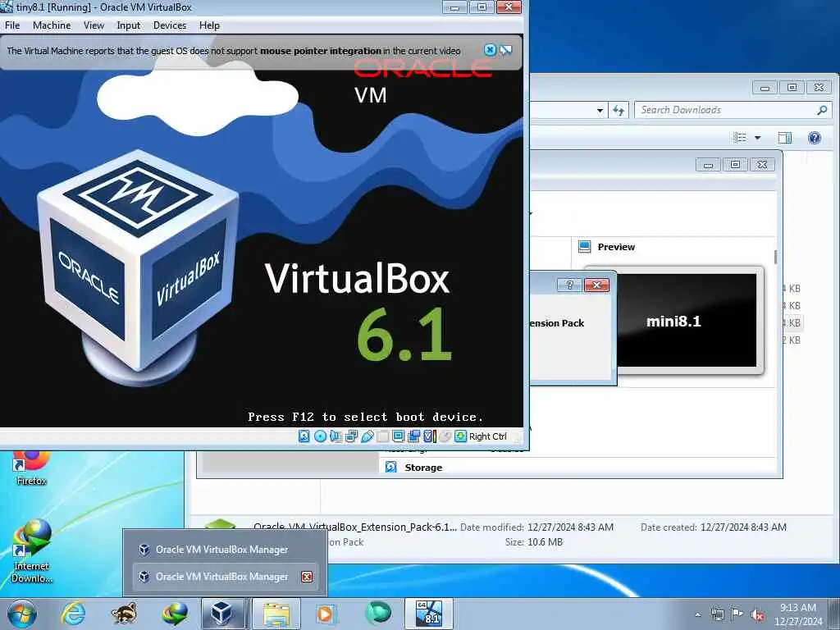Click the 'Date created: 12/27/2024 8:43 AM' text
Screen dimensions: 840x630
714,527
